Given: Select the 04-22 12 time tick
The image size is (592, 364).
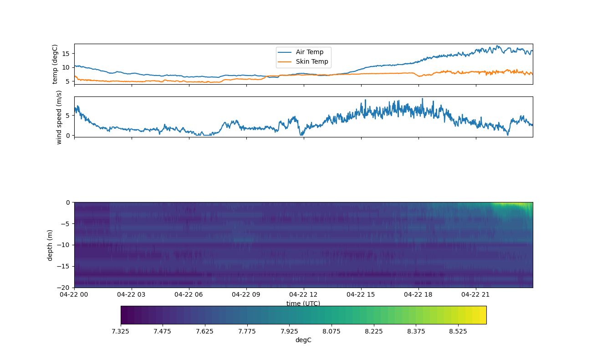Looking at the screenshot, I should (303, 294).
